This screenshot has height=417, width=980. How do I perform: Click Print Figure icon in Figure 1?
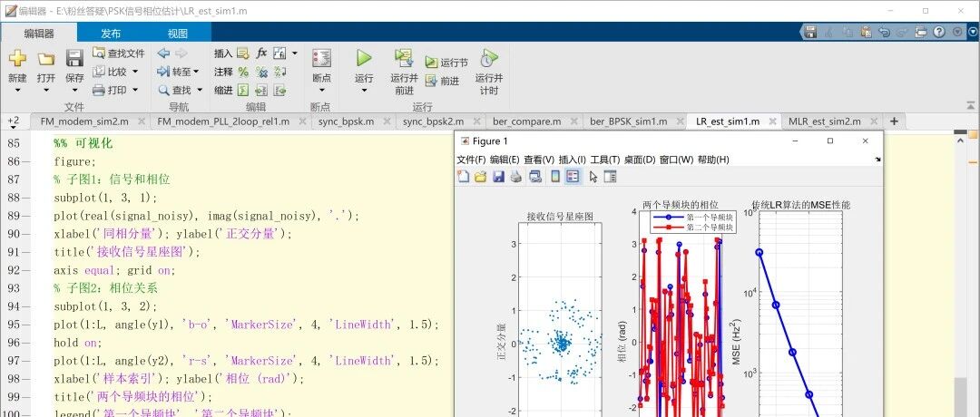[515, 177]
